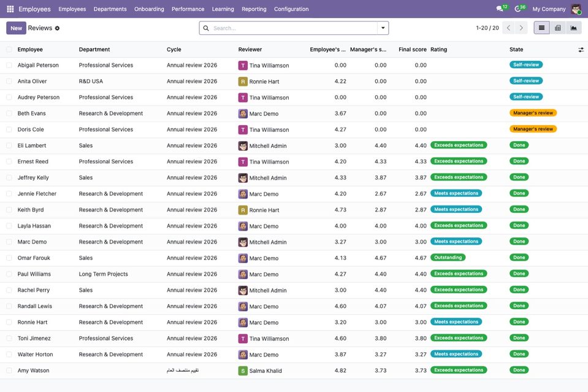Tick the Amy Watson row checkbox

(9, 371)
